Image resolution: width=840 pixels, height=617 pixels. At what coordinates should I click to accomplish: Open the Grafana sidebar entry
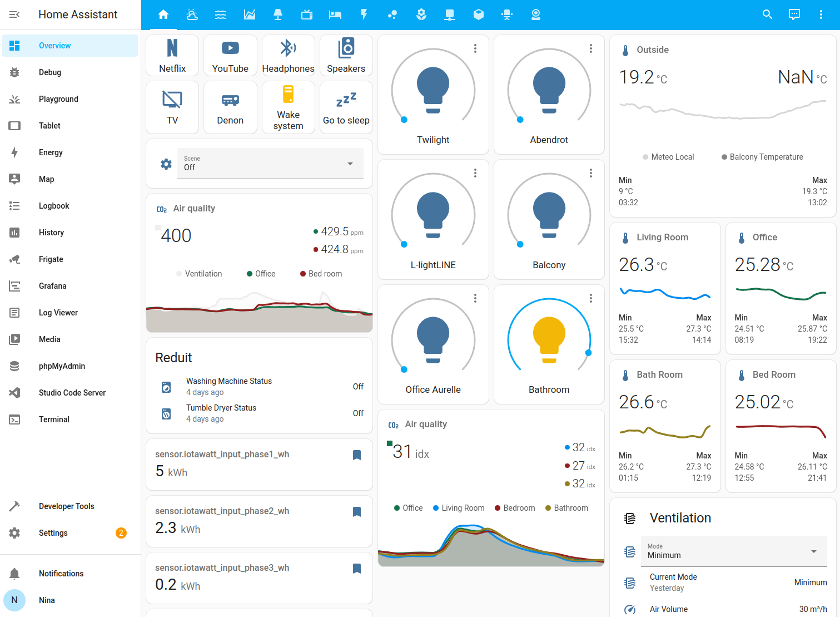pyautogui.click(x=52, y=285)
